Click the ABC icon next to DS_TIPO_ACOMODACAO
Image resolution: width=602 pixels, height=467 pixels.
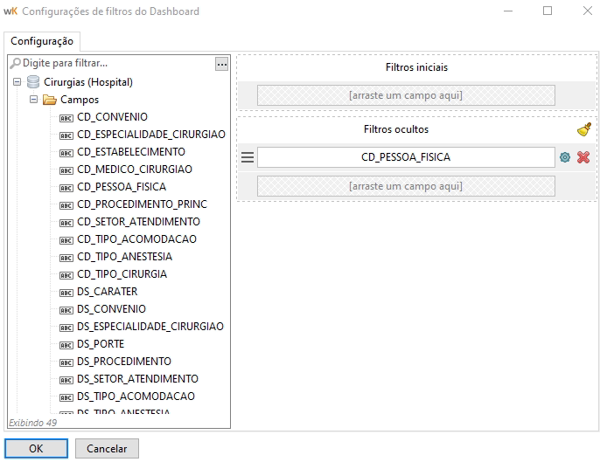66,397
